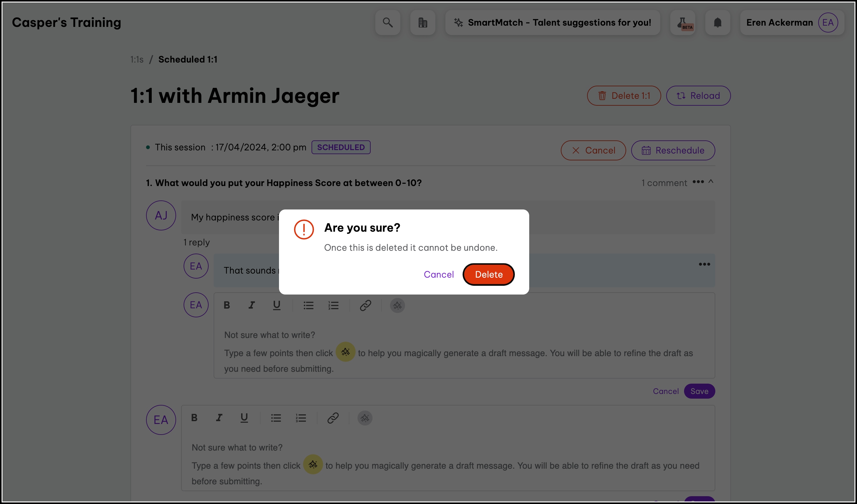Click Cancel in the Are you sure dialog

439,274
